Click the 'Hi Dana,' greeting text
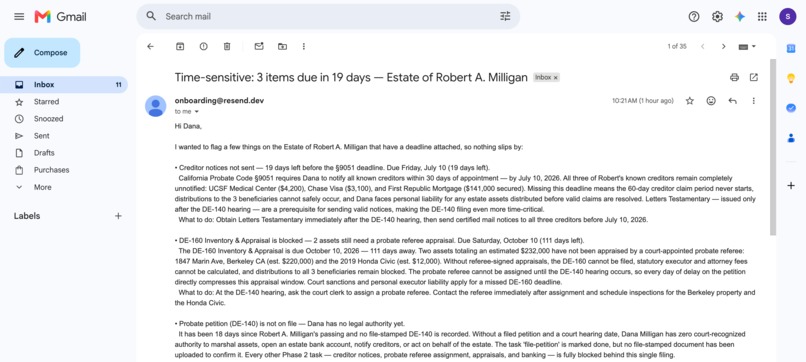Screen dimensions: 806x362 (188, 125)
